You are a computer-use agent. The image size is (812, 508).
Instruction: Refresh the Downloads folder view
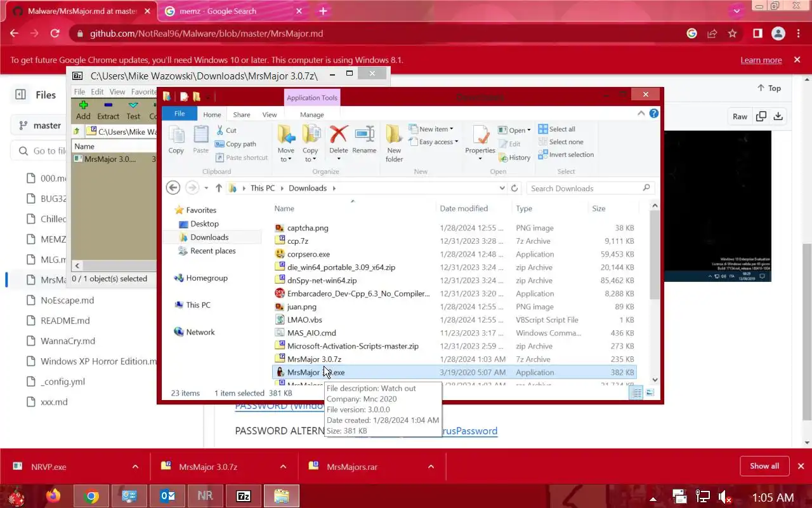514,188
